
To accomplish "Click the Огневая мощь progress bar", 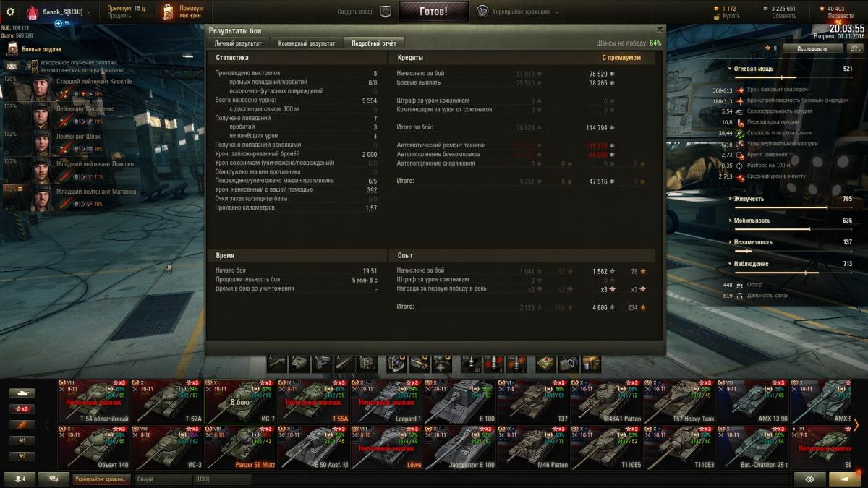I will pos(792,77).
